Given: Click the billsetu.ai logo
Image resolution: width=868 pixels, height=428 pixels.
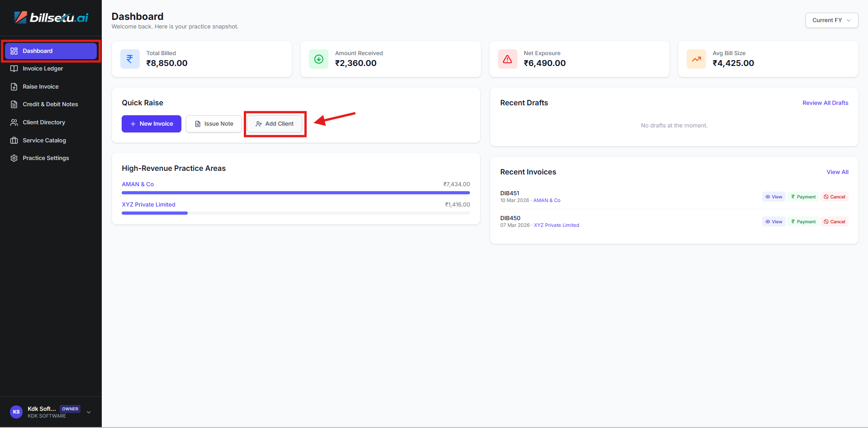Looking at the screenshot, I should [x=51, y=18].
